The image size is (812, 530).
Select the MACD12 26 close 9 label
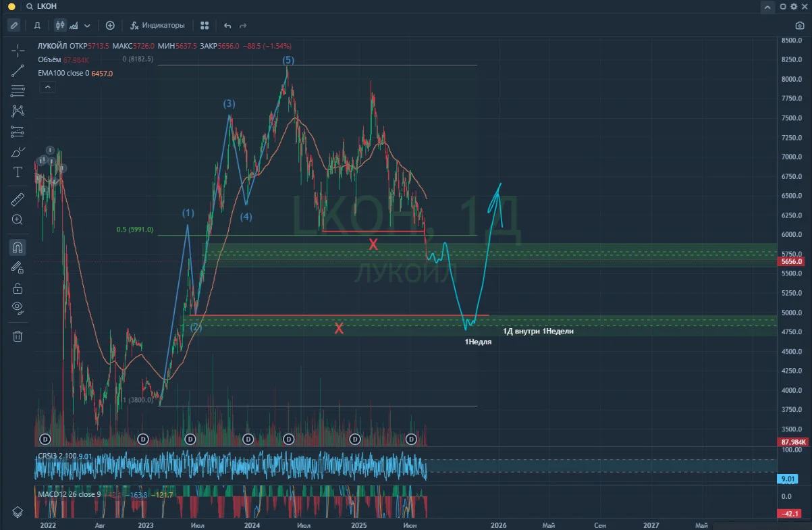point(68,495)
